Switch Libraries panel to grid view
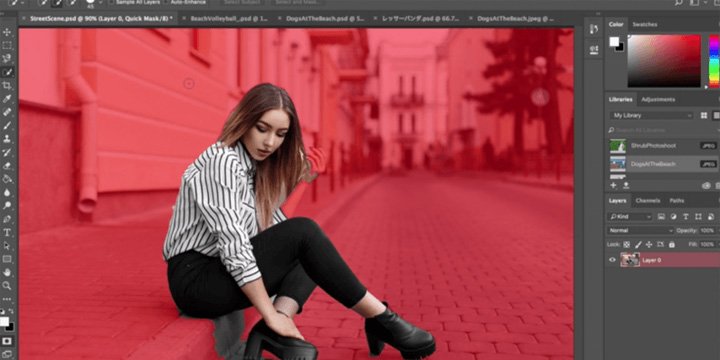The image size is (720, 360). [704, 115]
